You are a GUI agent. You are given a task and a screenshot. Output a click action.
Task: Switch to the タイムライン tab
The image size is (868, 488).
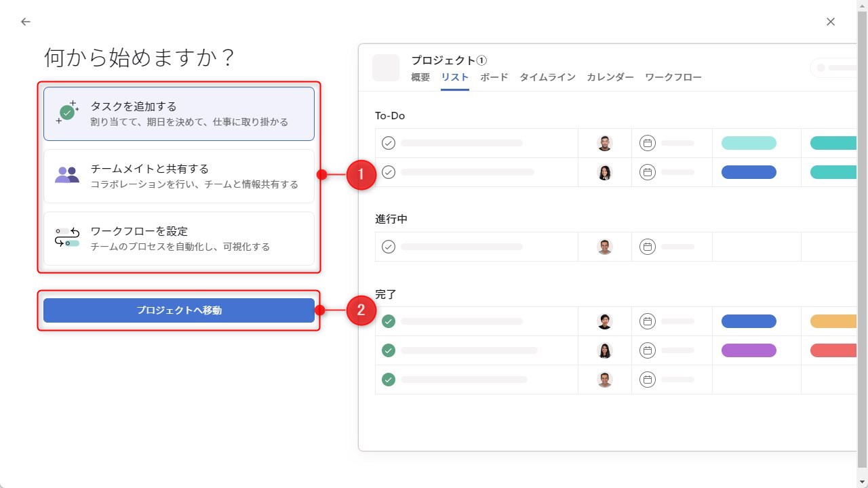coord(547,77)
